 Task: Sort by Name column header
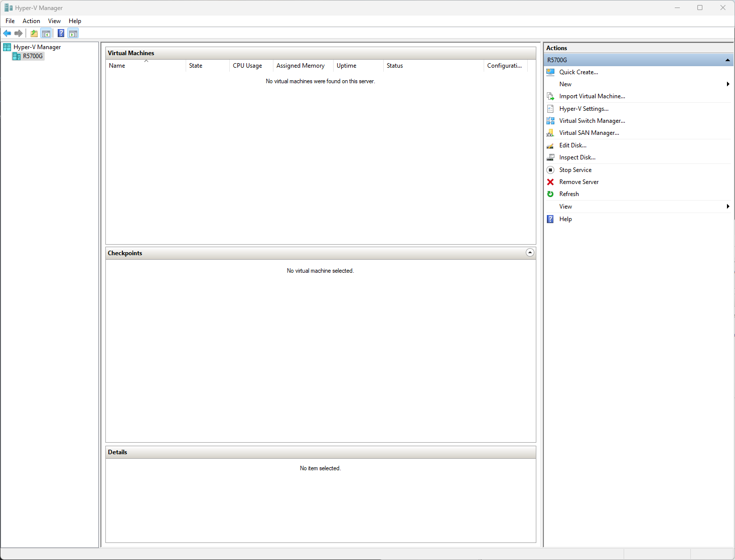pos(145,66)
